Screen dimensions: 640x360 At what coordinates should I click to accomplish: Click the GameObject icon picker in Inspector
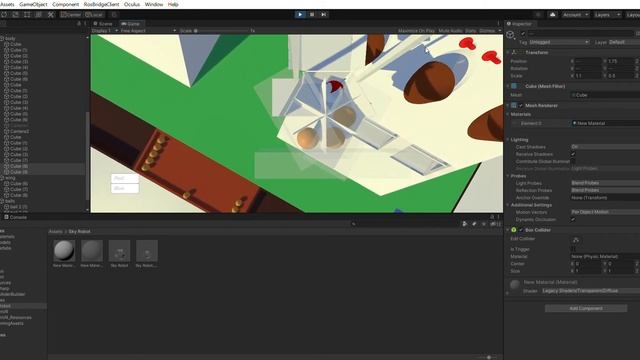(x=511, y=35)
